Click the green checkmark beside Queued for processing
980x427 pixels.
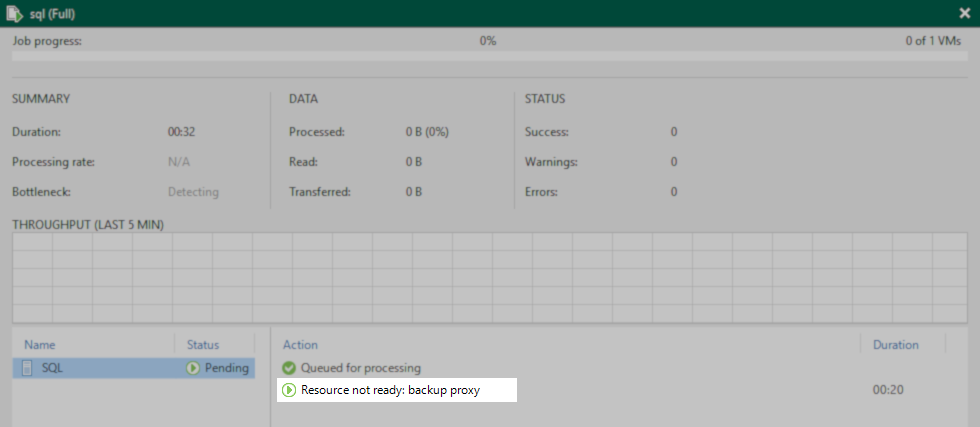tap(289, 368)
